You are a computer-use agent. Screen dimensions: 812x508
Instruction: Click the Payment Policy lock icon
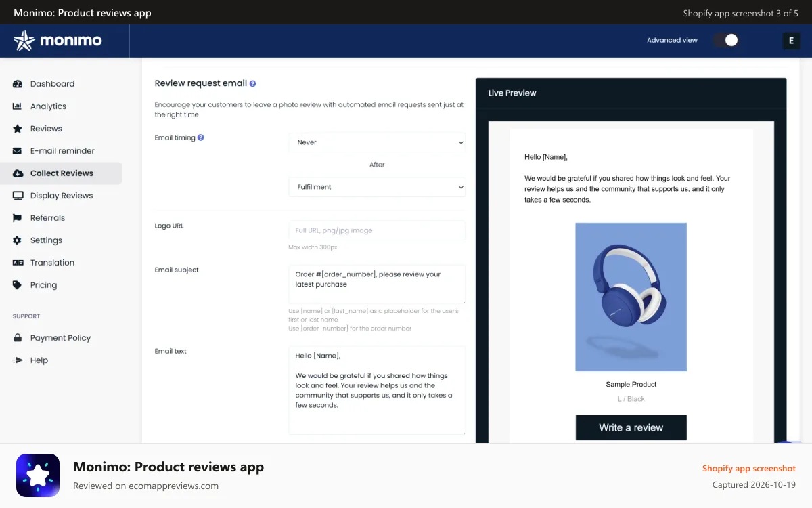coord(18,338)
